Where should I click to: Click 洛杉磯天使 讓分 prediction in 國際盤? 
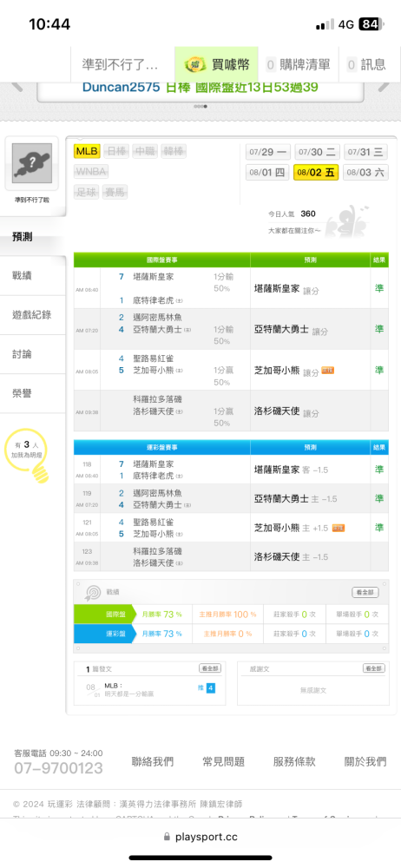coord(286,411)
